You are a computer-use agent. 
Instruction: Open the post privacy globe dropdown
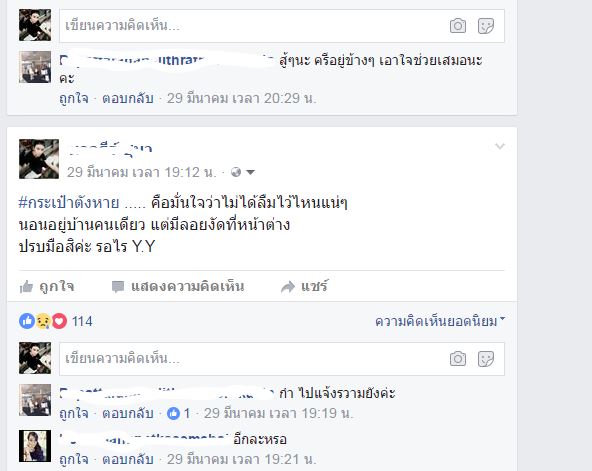pyautogui.click(x=243, y=172)
